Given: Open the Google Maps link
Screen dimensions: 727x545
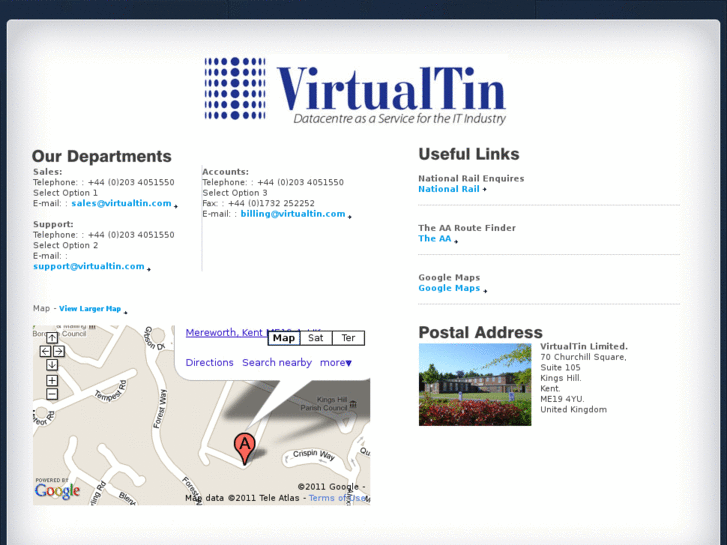Looking at the screenshot, I should tap(449, 288).
